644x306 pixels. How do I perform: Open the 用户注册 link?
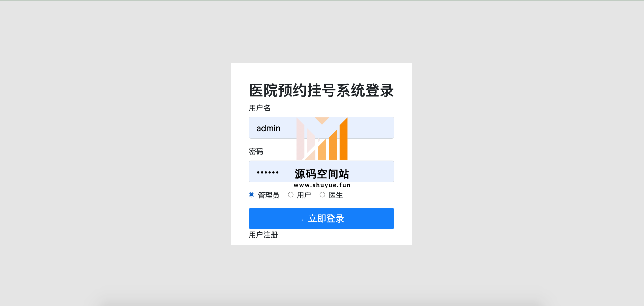click(x=263, y=235)
